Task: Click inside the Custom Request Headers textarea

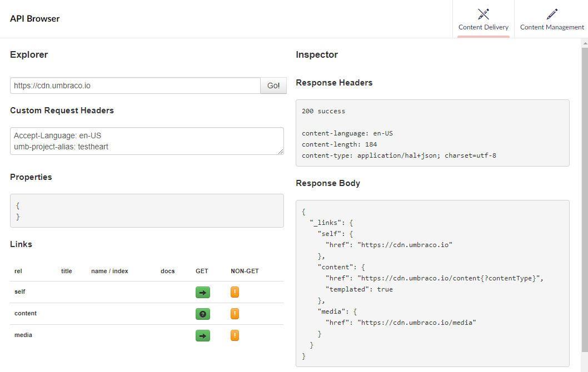Action: click(x=146, y=141)
